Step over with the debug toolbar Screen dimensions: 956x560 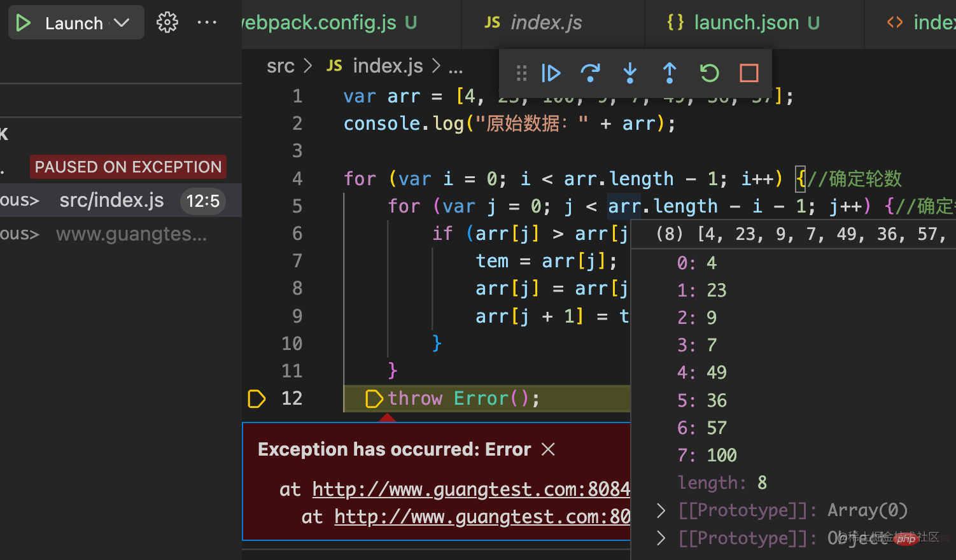tap(591, 73)
